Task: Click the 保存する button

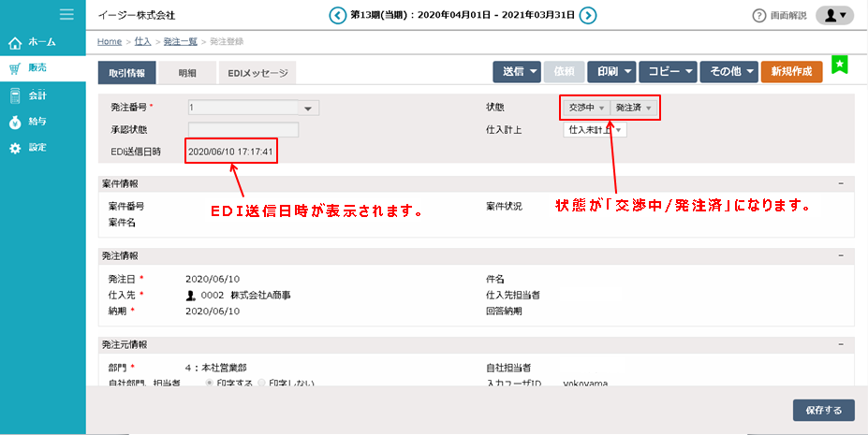Action: (823, 410)
